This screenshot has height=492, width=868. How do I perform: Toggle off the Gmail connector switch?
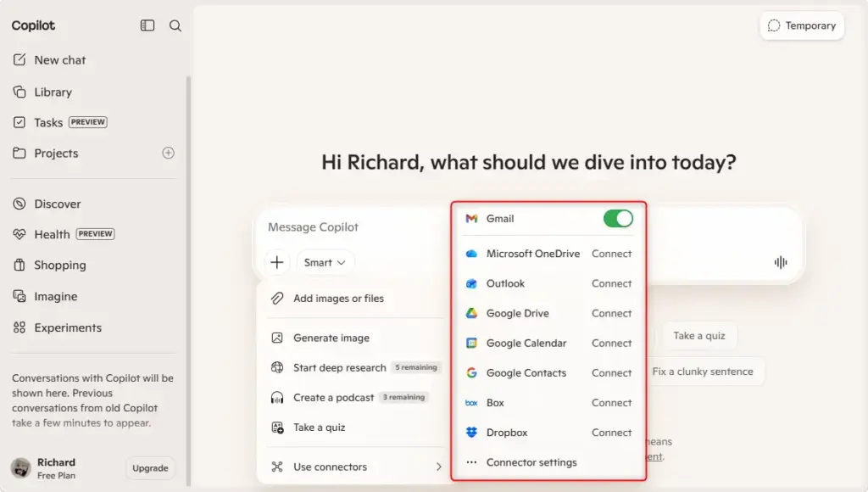tap(618, 218)
